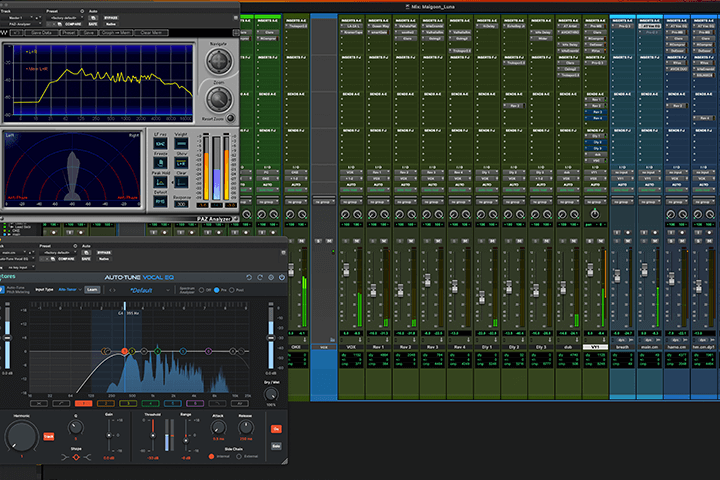Select External Side Chain option

click(x=239, y=456)
